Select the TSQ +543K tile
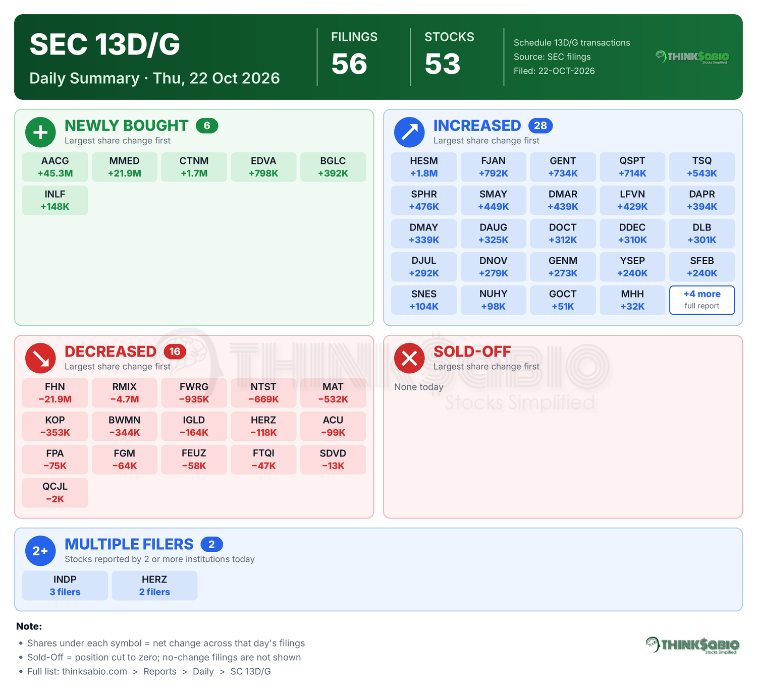Viewport: 757px width, 700px height. pos(702,167)
